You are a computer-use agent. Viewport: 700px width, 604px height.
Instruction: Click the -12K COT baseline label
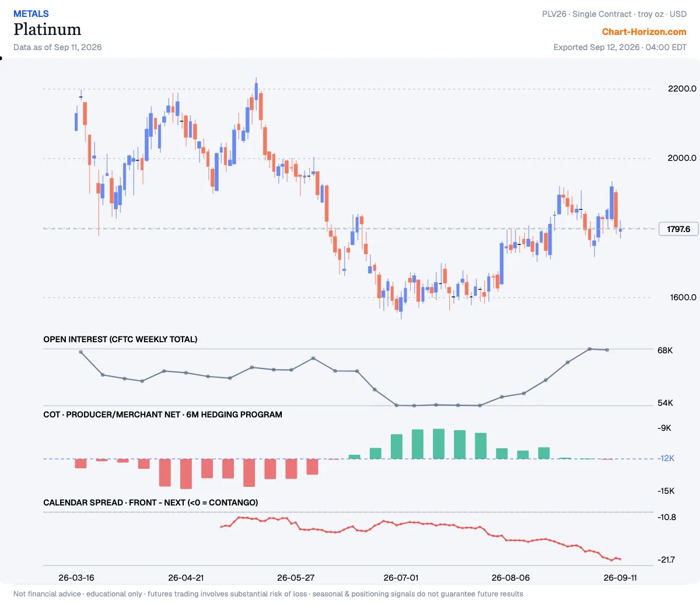tap(666, 458)
